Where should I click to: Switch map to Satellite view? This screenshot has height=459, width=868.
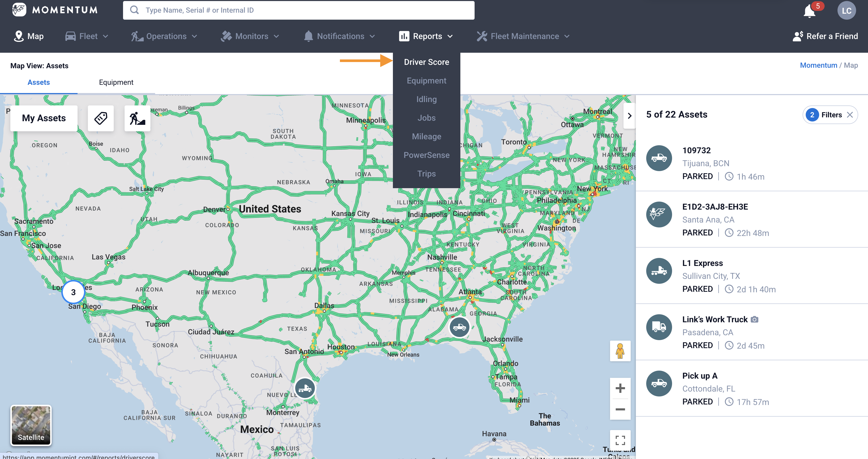click(31, 425)
